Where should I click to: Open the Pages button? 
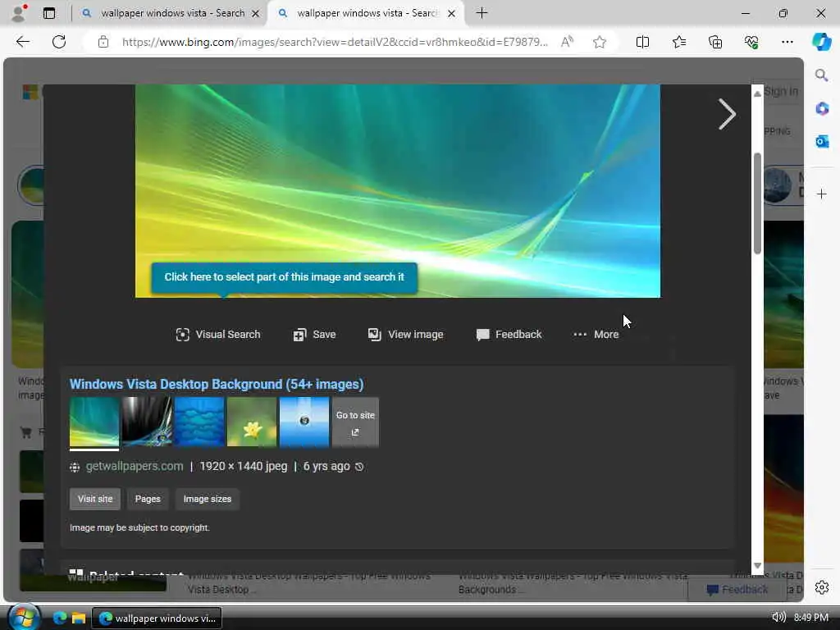148,499
